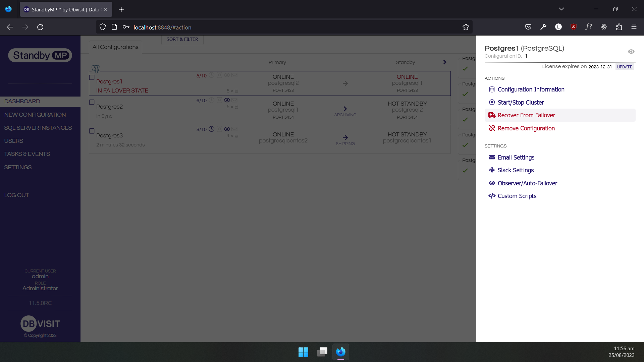644x362 pixels.
Task: Expand the ARCHIVING arrow on Postgres2 row
Action: (345, 109)
